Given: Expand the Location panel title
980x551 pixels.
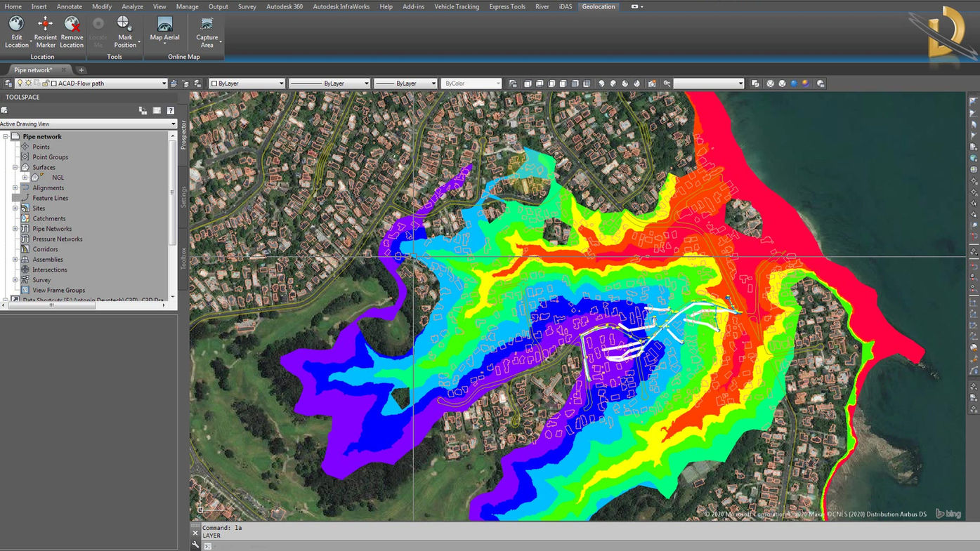Looking at the screenshot, I should (x=42, y=57).
